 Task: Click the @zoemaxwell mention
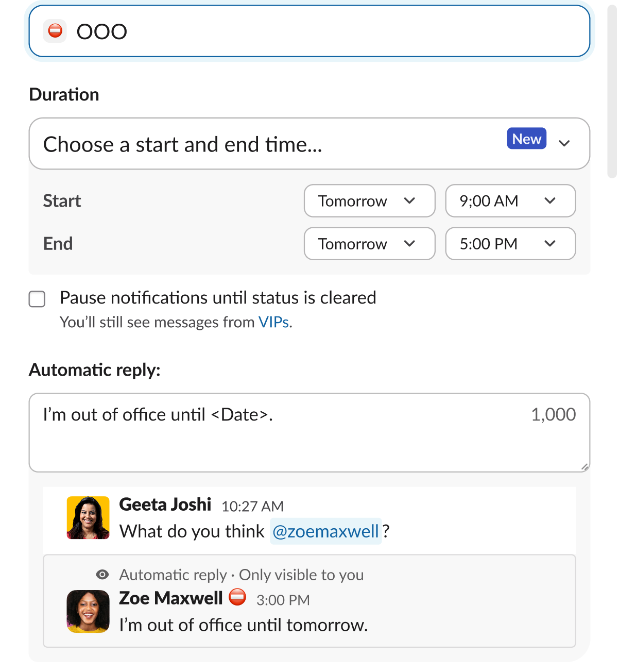pos(325,531)
